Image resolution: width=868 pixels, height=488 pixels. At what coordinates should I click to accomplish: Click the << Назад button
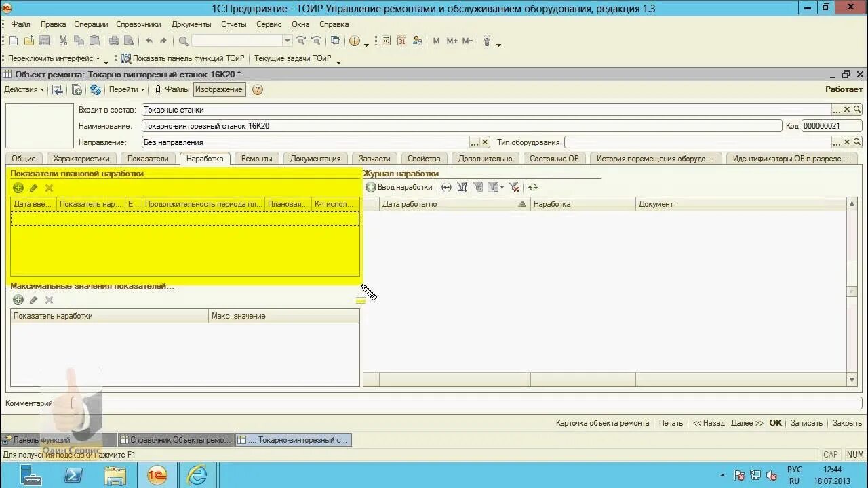pyautogui.click(x=709, y=422)
